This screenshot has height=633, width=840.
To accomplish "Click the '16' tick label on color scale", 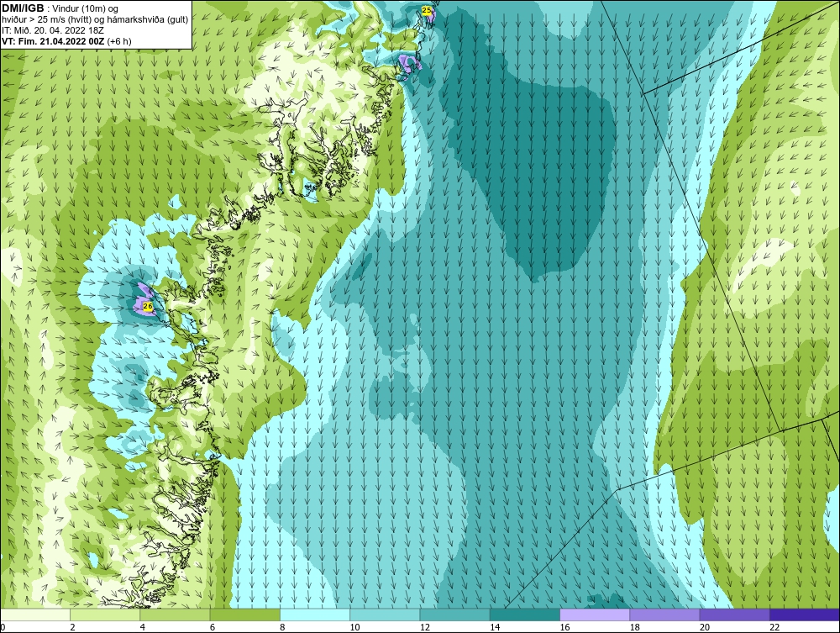I will (564, 628).
